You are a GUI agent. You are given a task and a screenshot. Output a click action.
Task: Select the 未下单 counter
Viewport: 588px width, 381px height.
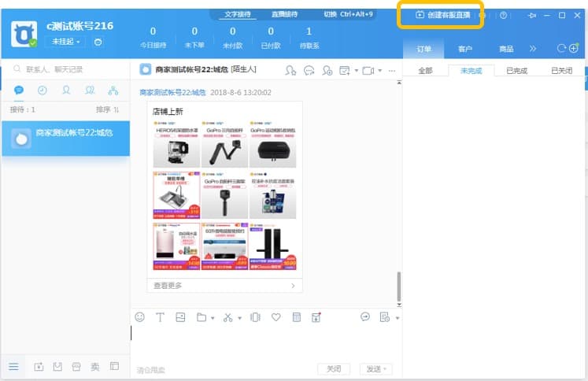[194, 38]
